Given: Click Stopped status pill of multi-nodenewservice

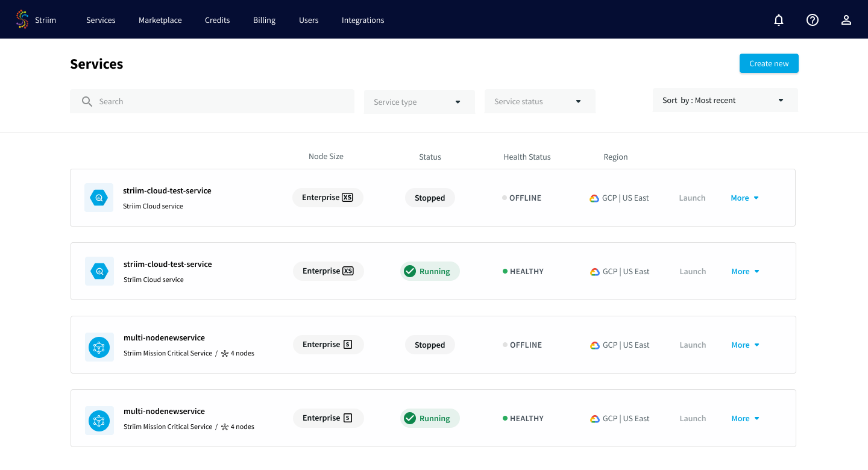Looking at the screenshot, I should 430,345.
